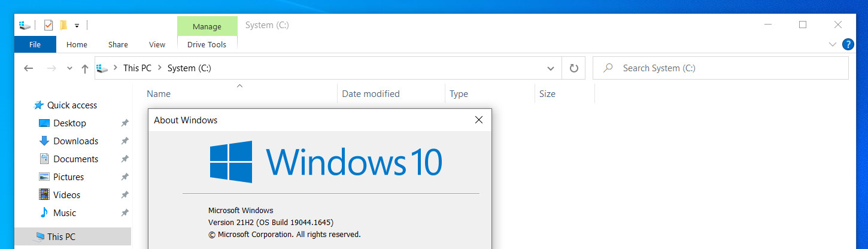Open Desktop in navigation pane

tap(69, 123)
